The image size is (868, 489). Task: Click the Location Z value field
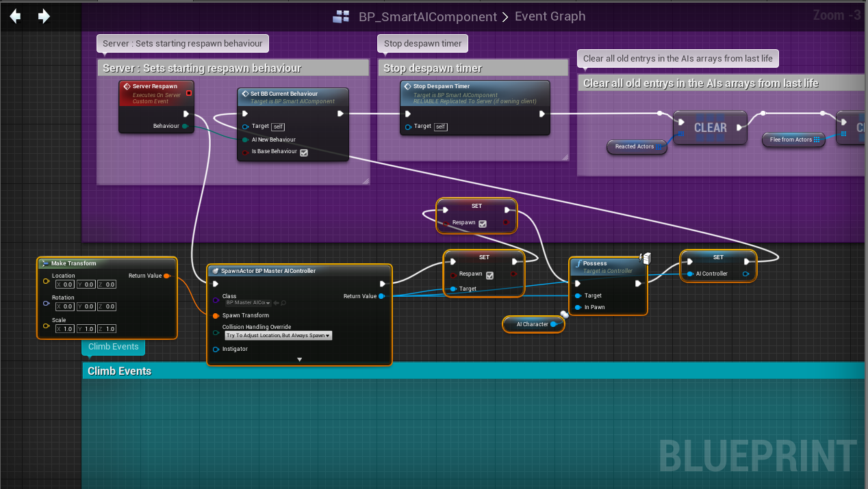click(107, 285)
